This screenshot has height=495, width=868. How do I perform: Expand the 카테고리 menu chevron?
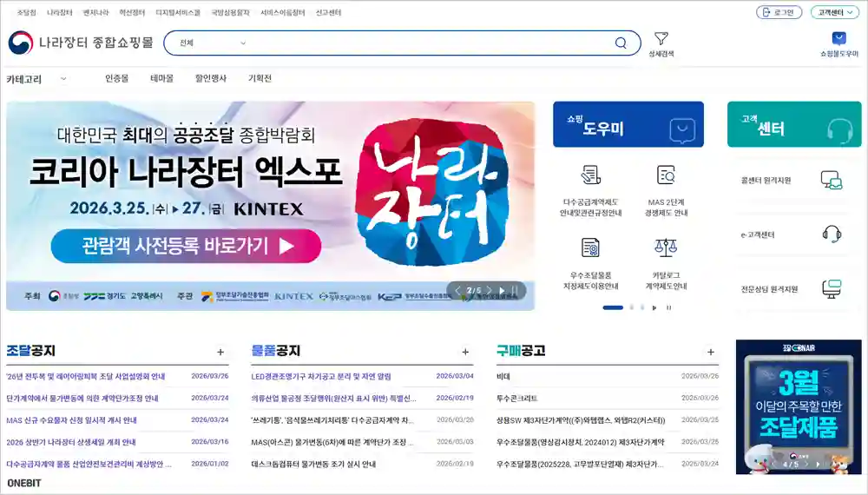[63, 79]
